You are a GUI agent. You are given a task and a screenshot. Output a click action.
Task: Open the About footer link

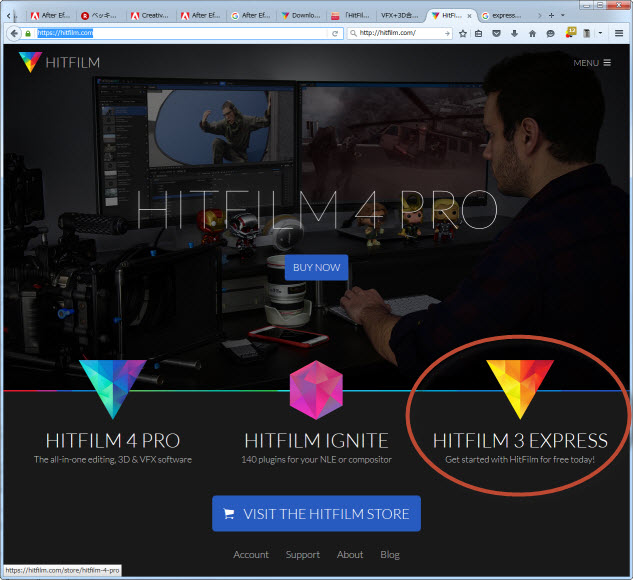(350, 555)
